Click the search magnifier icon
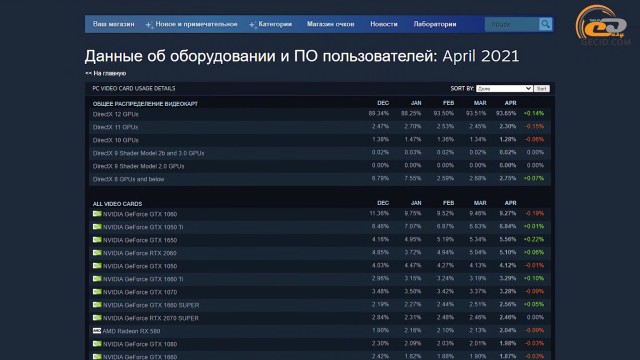Screen dimensions: 640x360 545,24
